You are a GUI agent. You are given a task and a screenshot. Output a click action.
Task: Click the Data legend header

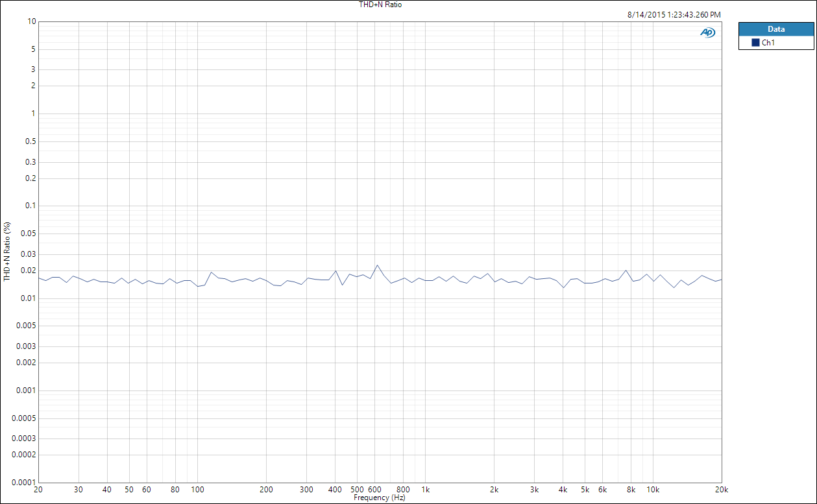pyautogui.click(x=775, y=29)
